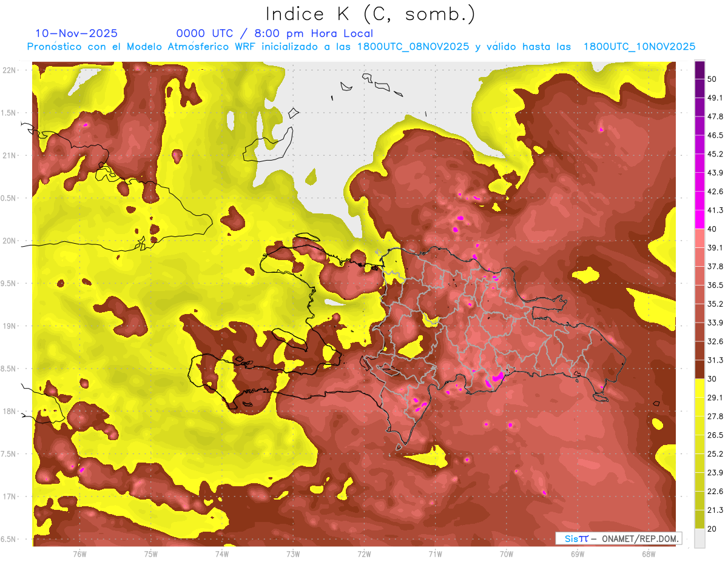Viewport: 728px width, 562px height.
Task: Click the '17N' latitude label
Action: tap(9, 497)
